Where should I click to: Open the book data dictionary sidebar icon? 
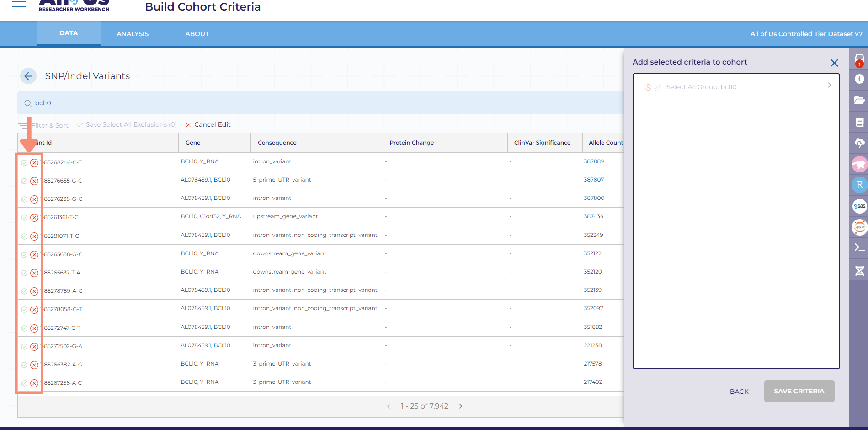point(859,122)
